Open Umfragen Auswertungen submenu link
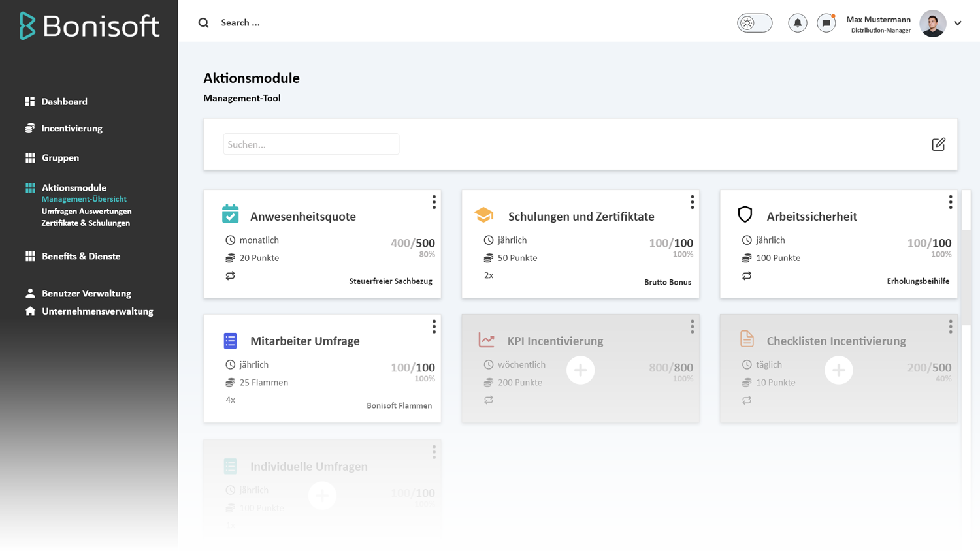The height and width of the screenshot is (551, 980). click(x=86, y=212)
